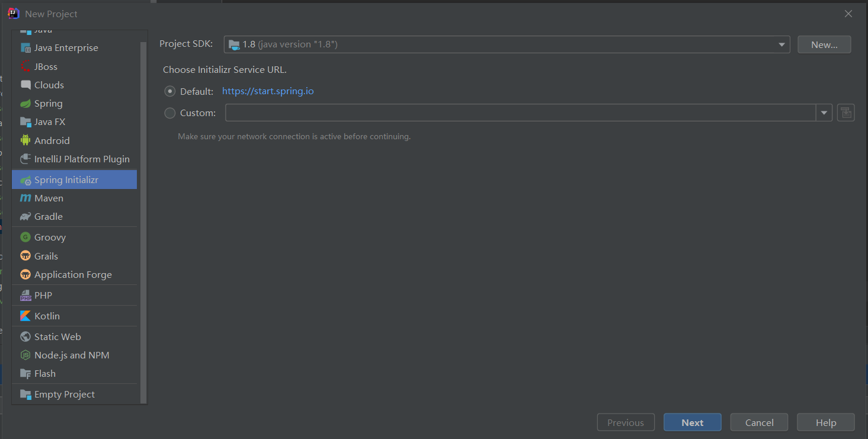The image size is (868, 439).
Task: Click the project type list scrollbar
Action: pyautogui.click(x=143, y=222)
